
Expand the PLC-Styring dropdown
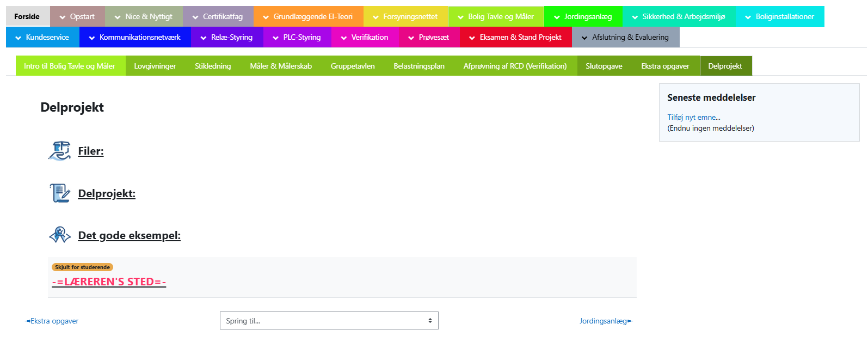297,38
